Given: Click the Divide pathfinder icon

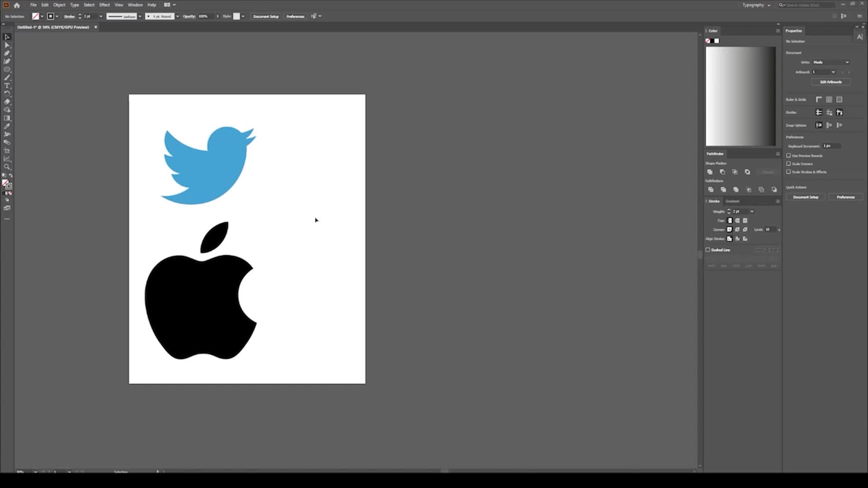Looking at the screenshot, I should pos(711,189).
